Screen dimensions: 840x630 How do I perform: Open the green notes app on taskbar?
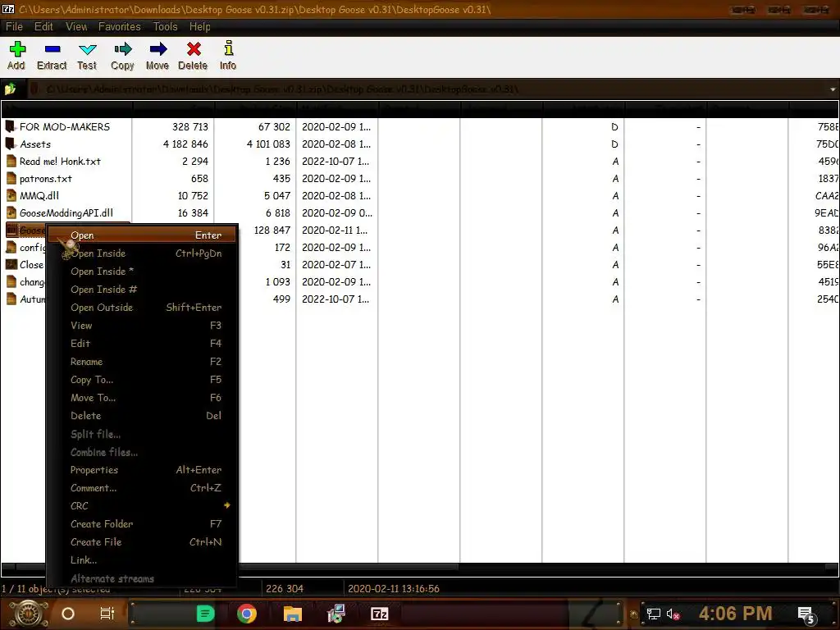pos(205,614)
